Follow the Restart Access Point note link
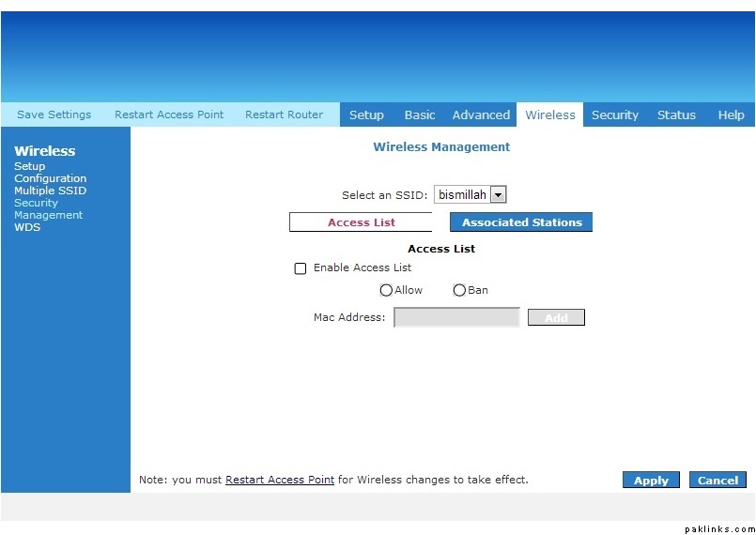The height and width of the screenshot is (535, 756). (280, 480)
